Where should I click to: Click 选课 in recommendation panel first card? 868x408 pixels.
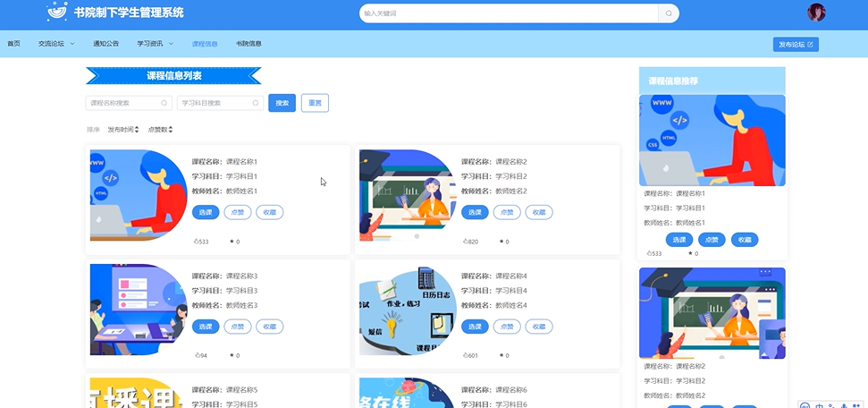pyautogui.click(x=679, y=240)
